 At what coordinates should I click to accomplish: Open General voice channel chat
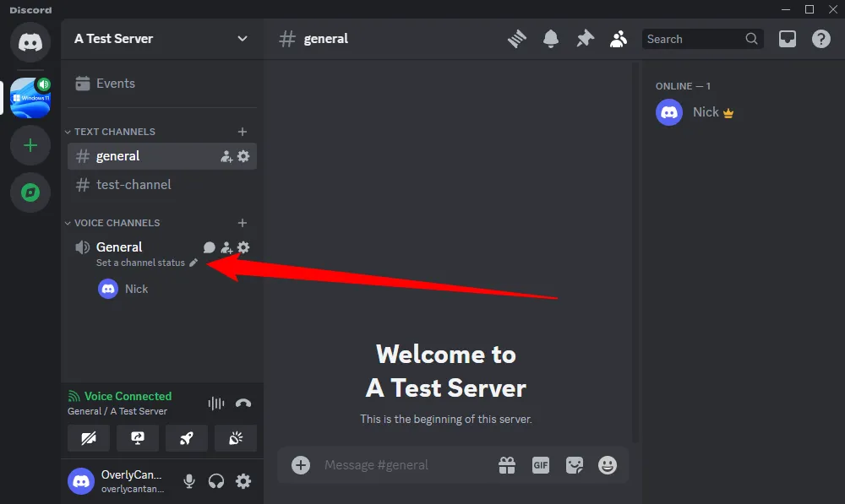click(209, 247)
